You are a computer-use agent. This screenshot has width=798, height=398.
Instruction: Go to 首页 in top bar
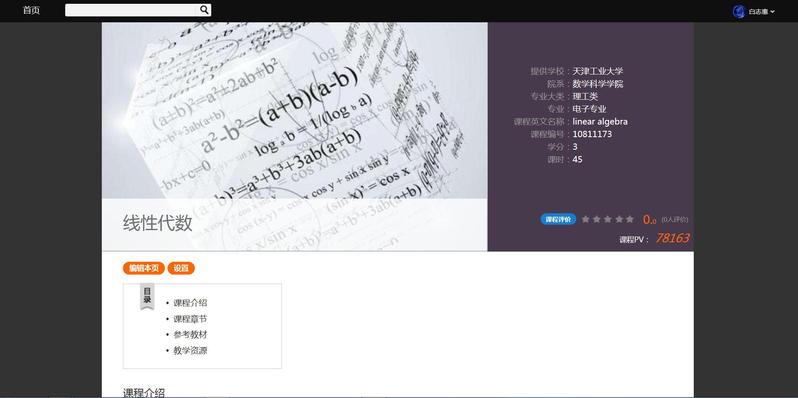31,11
